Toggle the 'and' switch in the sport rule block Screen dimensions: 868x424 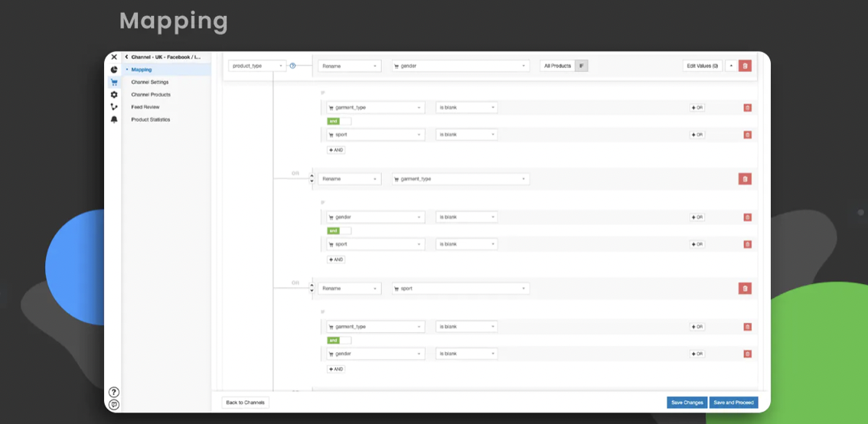coord(339,340)
